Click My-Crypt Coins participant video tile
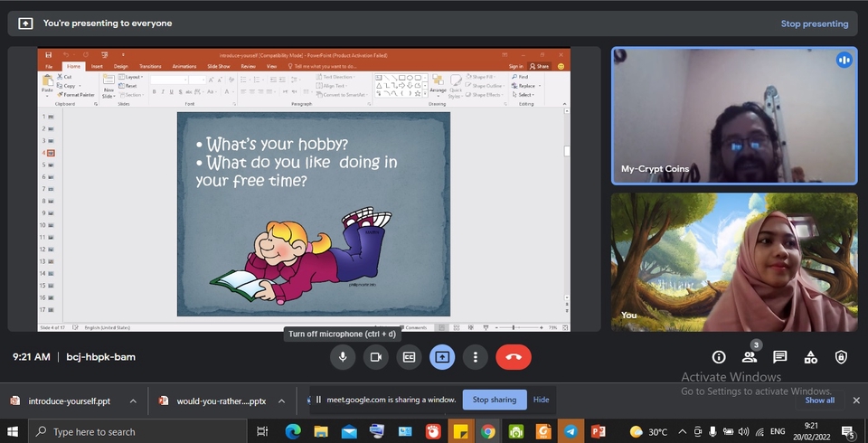Viewport: 868px width, 443px height. pyautogui.click(x=734, y=115)
